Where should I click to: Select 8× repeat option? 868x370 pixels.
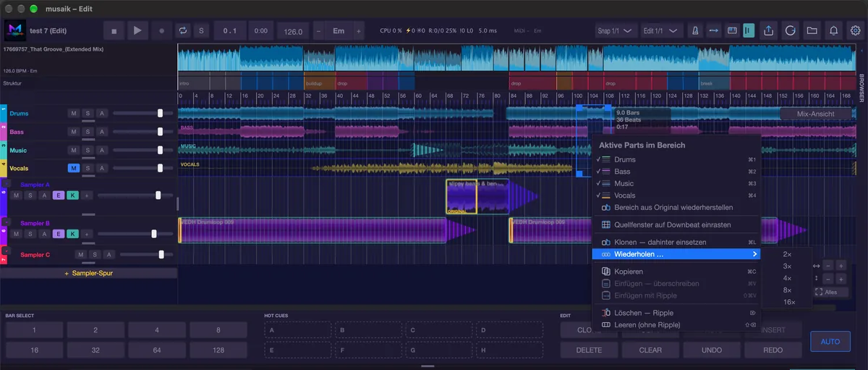(x=788, y=290)
